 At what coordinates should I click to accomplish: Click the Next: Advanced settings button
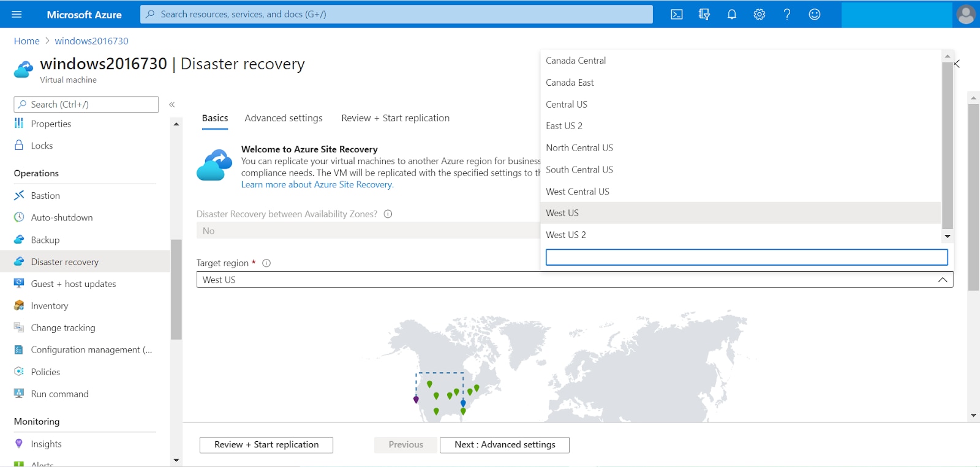(x=504, y=445)
